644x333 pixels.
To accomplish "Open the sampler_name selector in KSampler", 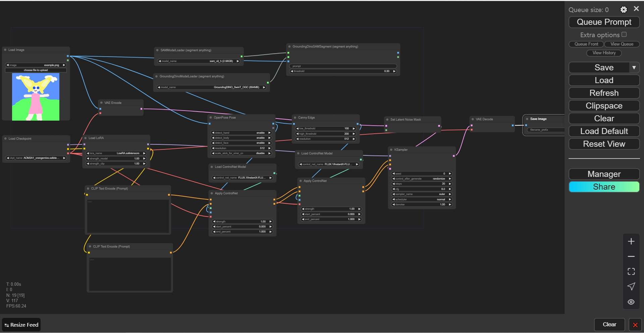I will point(422,194).
